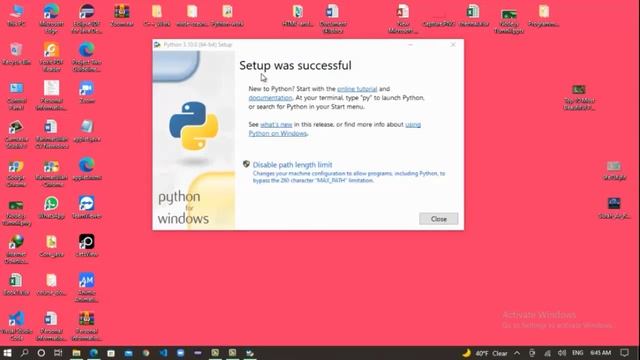
Task: Click the taskbar Search magnifier
Action: pos(24,353)
